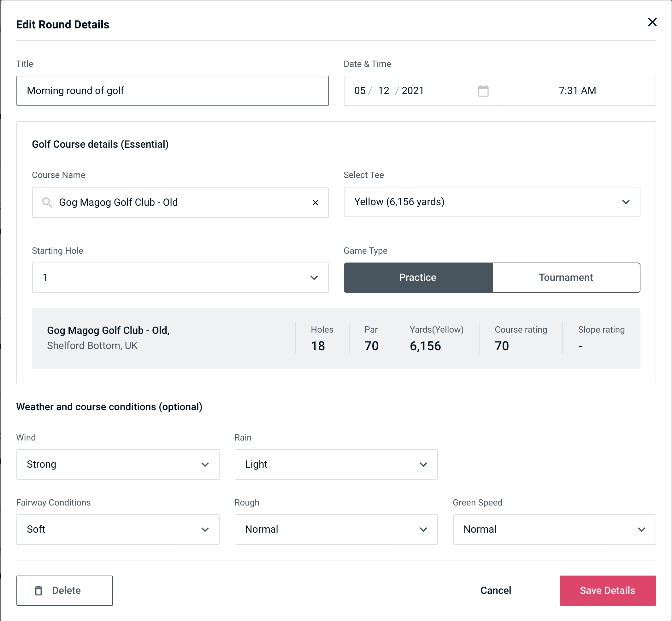The image size is (672, 621).
Task: Click the Starting Hole dropdown chevron
Action: (x=315, y=278)
